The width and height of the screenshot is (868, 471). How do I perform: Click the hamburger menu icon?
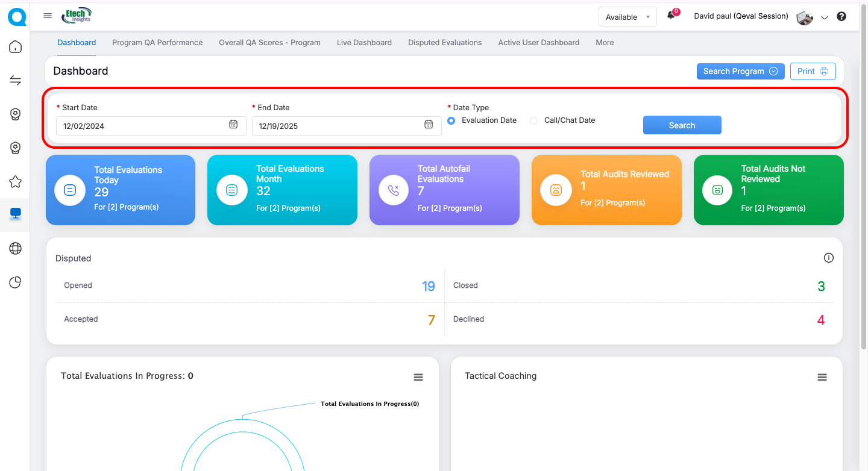[x=48, y=16]
